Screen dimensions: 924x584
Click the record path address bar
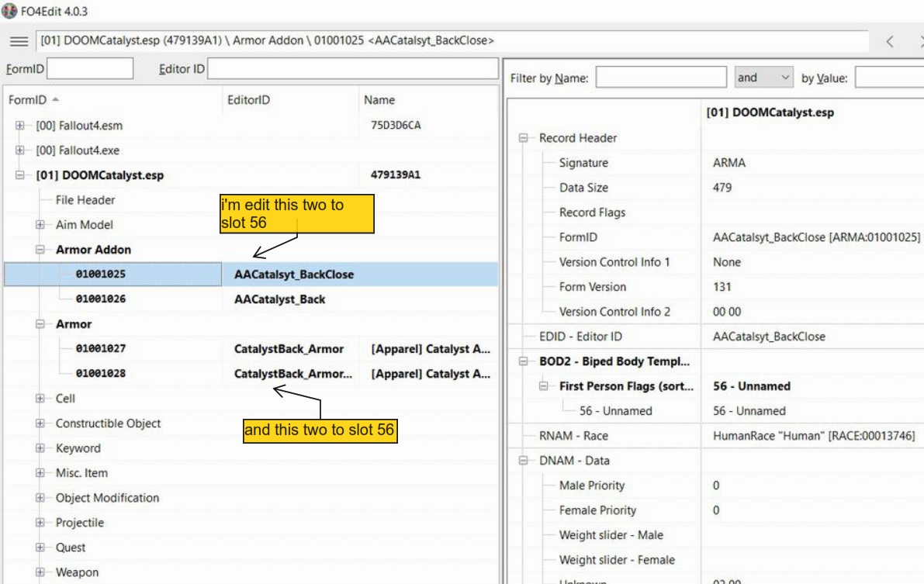(452, 40)
